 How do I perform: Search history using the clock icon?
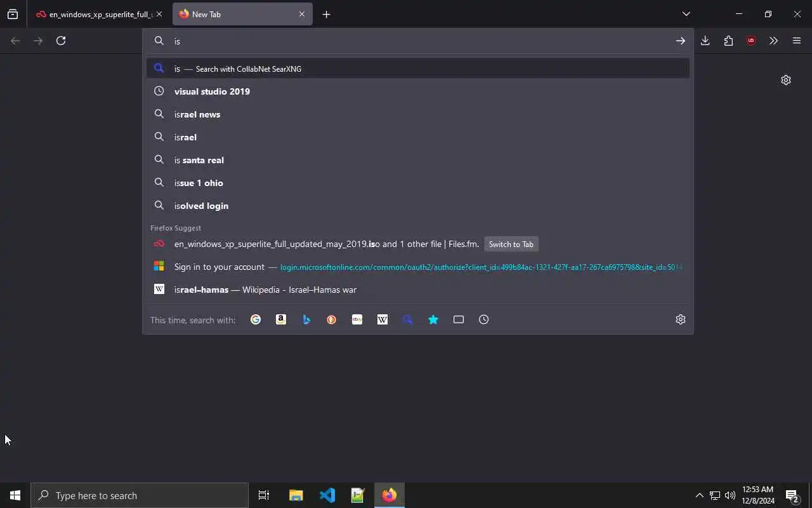[x=484, y=319]
